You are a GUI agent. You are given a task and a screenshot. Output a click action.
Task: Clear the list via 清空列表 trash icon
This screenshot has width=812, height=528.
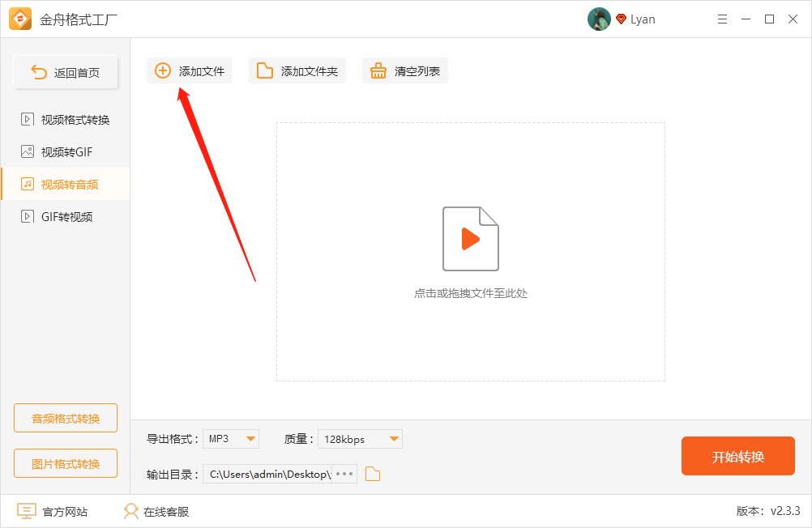(378, 70)
